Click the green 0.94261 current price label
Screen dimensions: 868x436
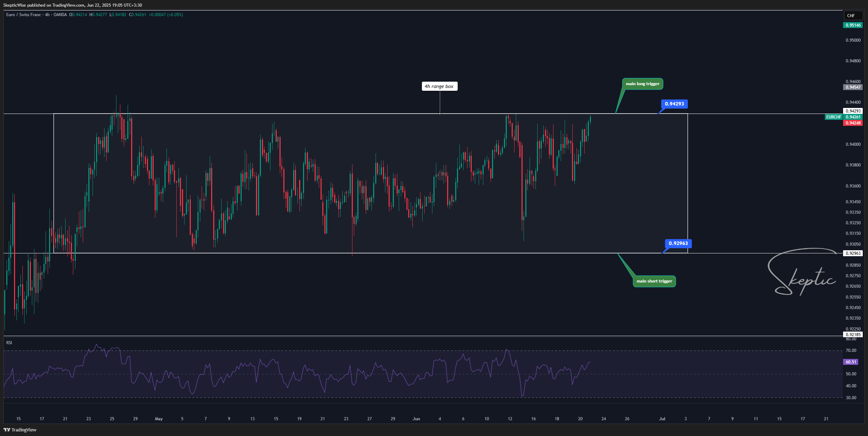(853, 117)
